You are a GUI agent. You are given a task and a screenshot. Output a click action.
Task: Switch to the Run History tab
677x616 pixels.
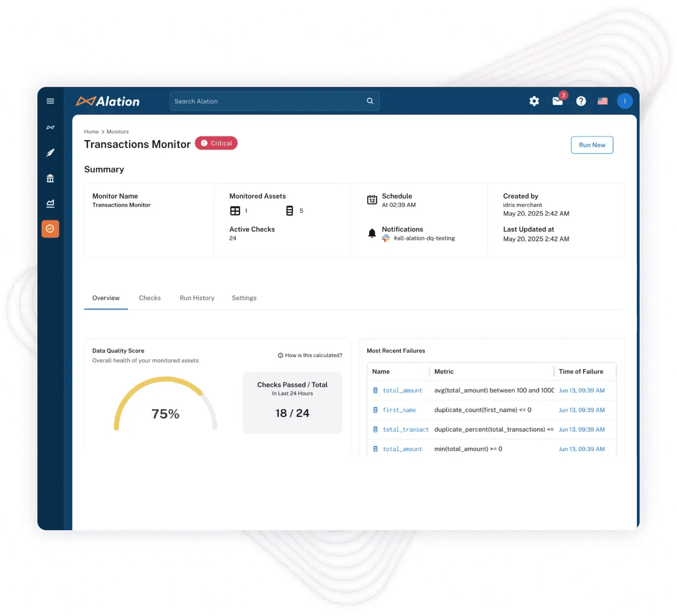pos(197,298)
